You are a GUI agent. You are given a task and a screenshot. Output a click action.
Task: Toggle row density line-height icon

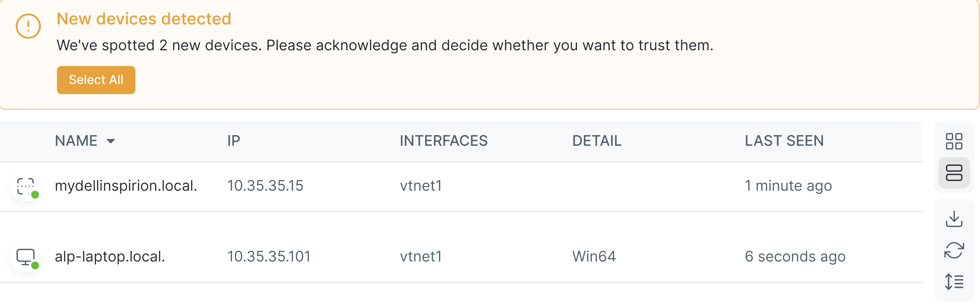pyautogui.click(x=954, y=282)
